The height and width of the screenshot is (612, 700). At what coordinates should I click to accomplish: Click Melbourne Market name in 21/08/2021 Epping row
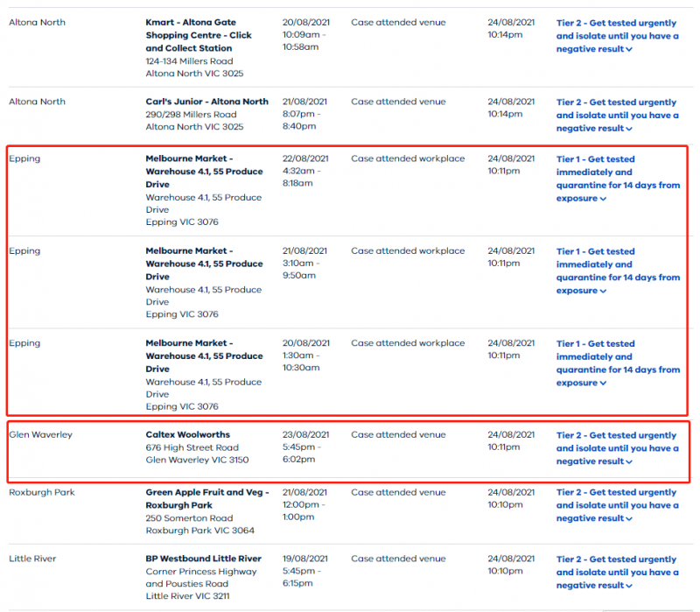pyautogui.click(x=204, y=264)
